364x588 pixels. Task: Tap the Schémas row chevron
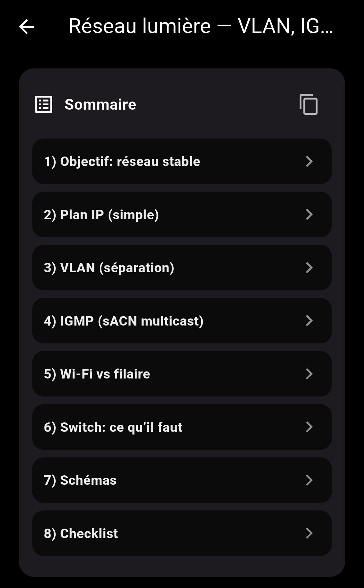click(x=309, y=480)
